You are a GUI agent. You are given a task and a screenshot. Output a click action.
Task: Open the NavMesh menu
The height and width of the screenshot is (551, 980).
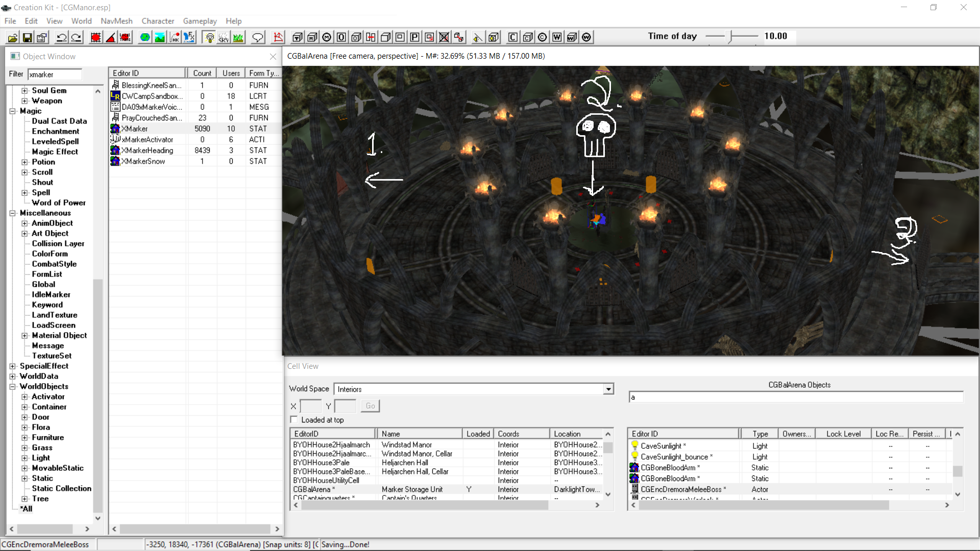click(x=116, y=21)
